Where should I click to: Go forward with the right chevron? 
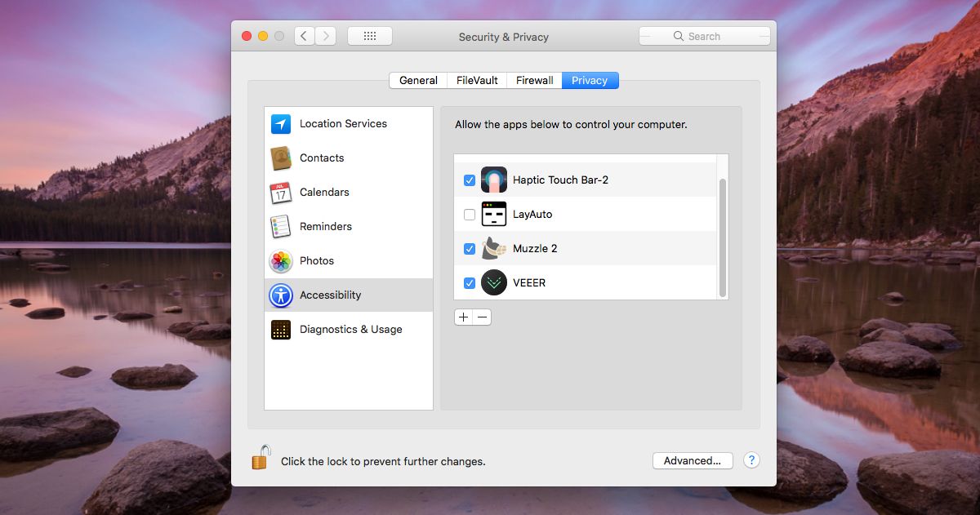[326, 36]
